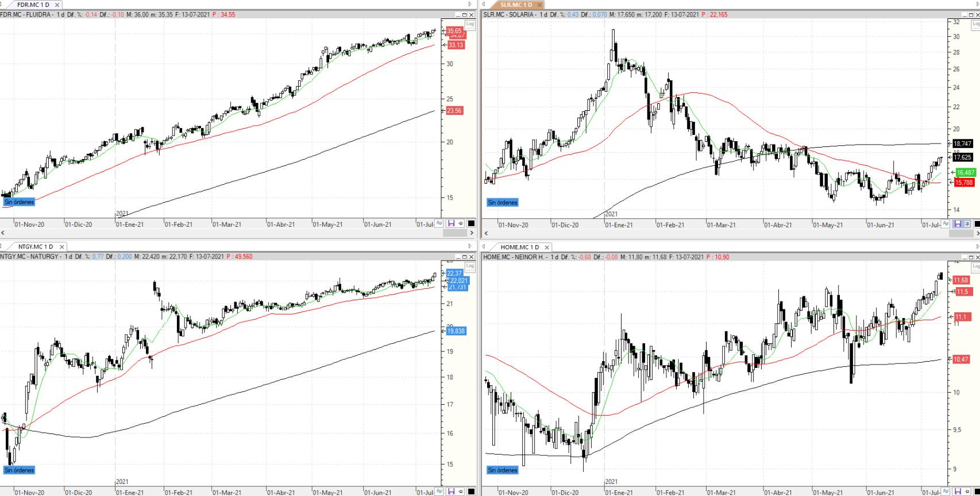Click the save icon in Naturgy chart
This screenshot has width=980, height=496.
pyautogui.click(x=451, y=491)
